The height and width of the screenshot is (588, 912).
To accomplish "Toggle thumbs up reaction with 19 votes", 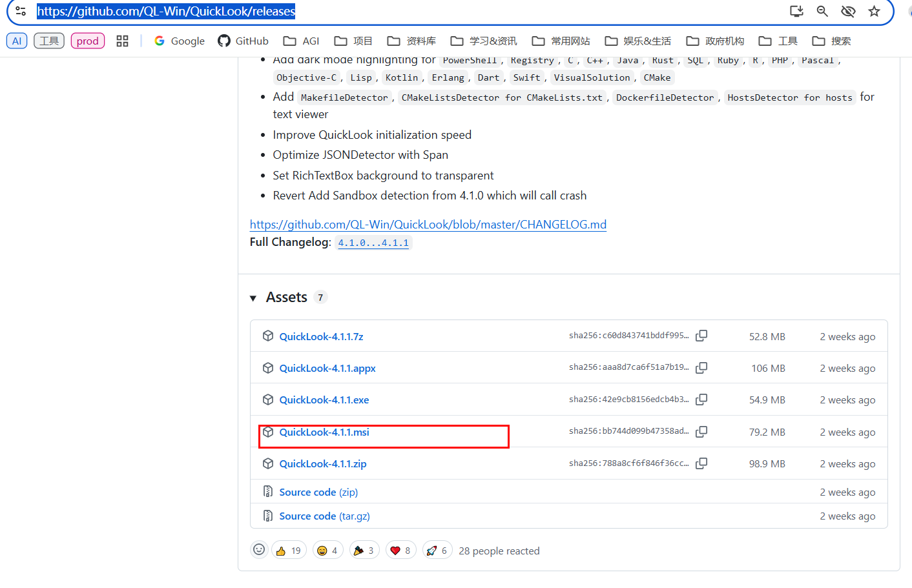I will click(x=289, y=551).
